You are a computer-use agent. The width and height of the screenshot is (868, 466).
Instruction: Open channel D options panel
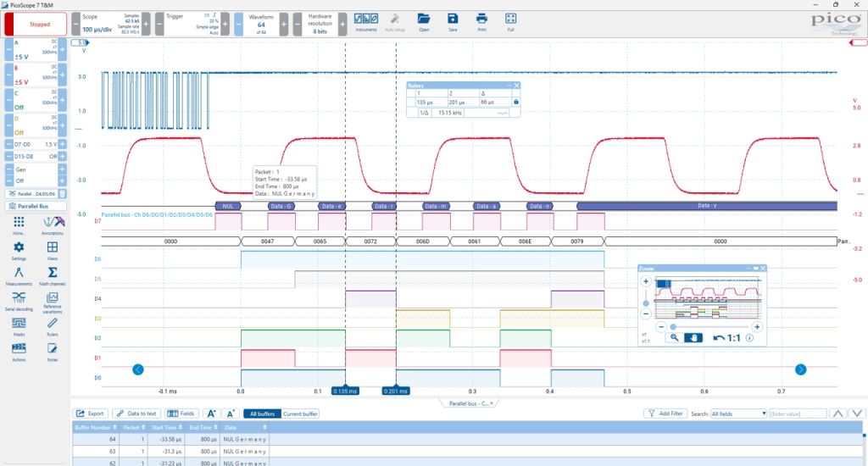pyautogui.click(x=36, y=125)
